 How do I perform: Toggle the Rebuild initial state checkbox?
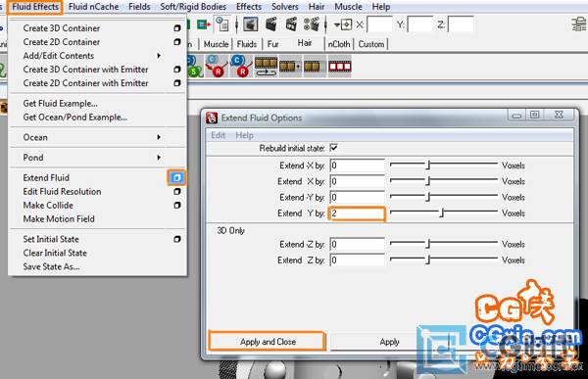pos(334,148)
